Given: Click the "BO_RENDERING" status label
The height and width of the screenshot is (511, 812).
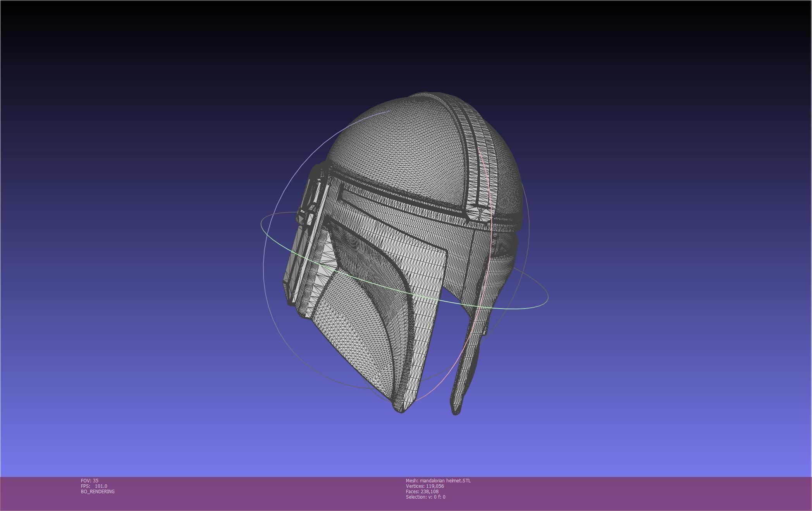Looking at the screenshot, I should pyautogui.click(x=98, y=491).
